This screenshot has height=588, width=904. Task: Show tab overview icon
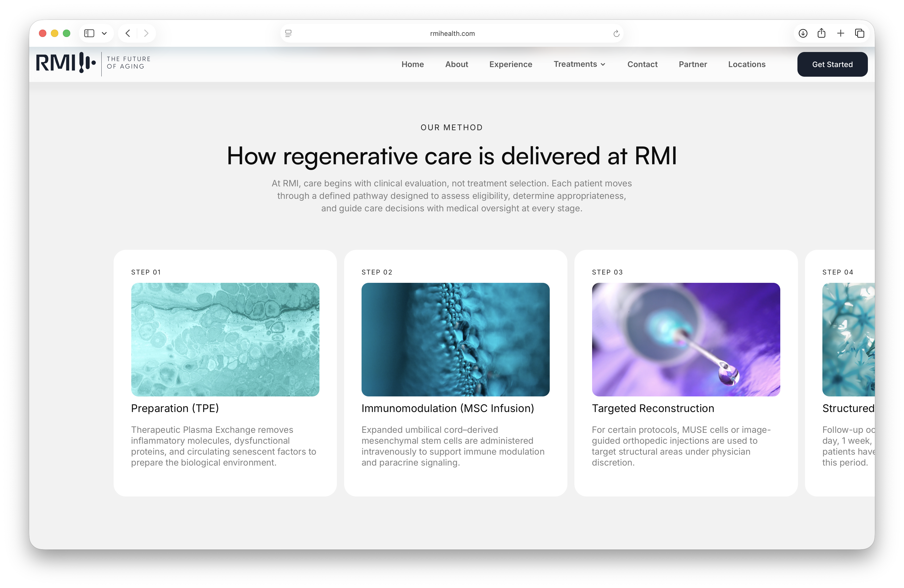pyautogui.click(x=860, y=34)
